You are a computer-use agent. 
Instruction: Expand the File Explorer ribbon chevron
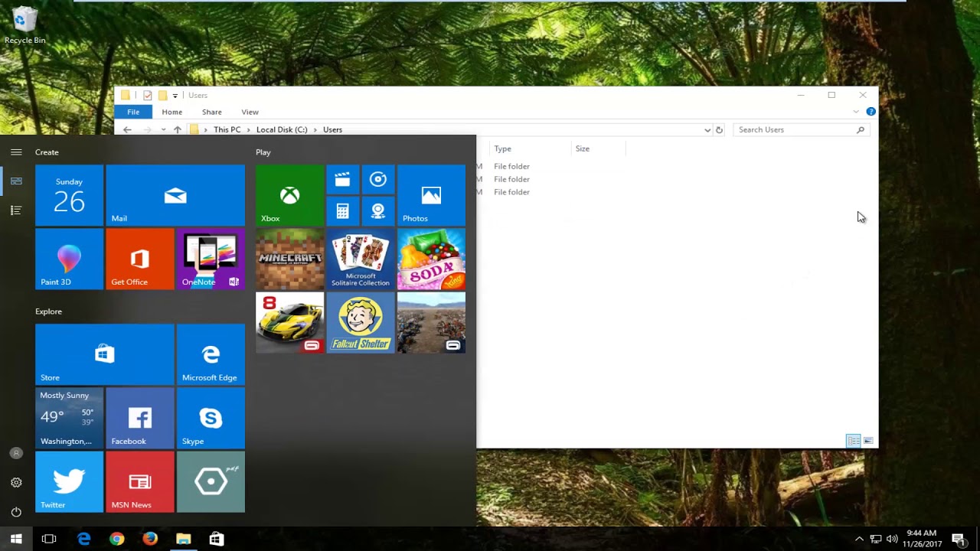856,112
